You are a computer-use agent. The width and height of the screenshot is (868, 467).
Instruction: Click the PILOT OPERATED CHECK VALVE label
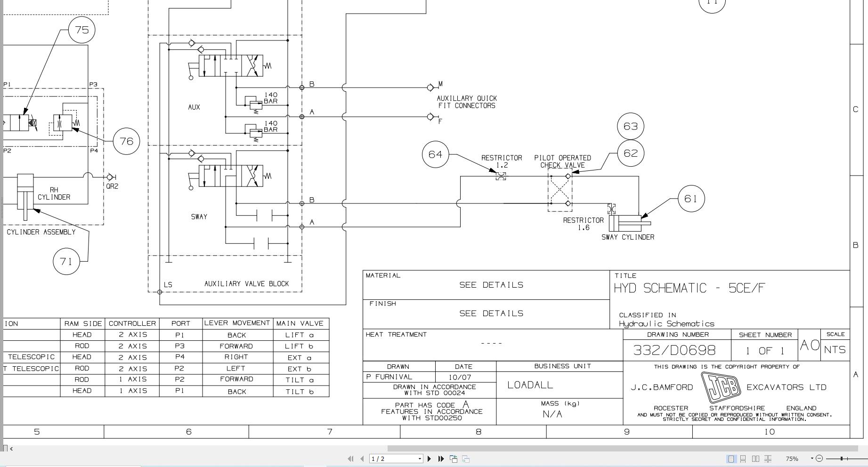click(562, 161)
